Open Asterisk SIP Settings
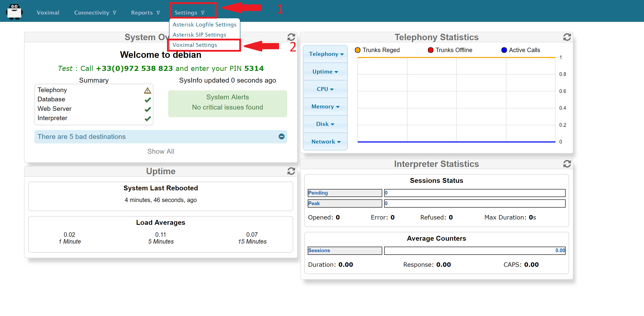The width and height of the screenshot is (644, 316). click(199, 35)
